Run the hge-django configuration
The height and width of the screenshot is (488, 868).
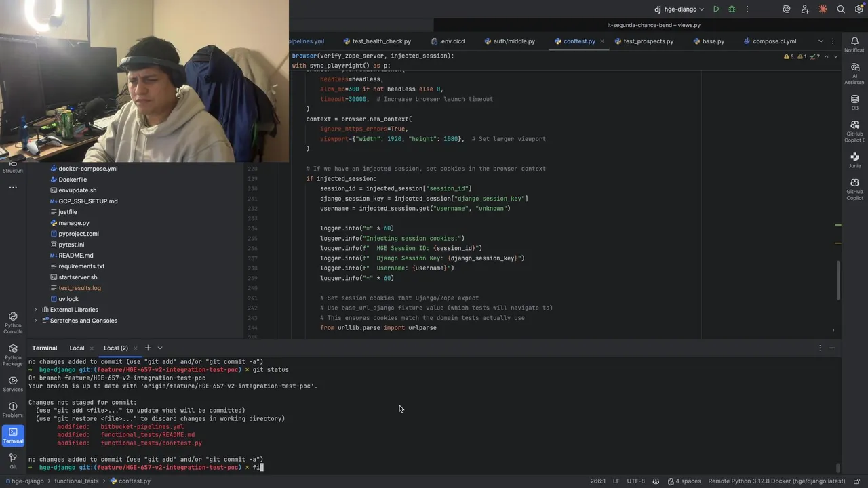tap(716, 9)
